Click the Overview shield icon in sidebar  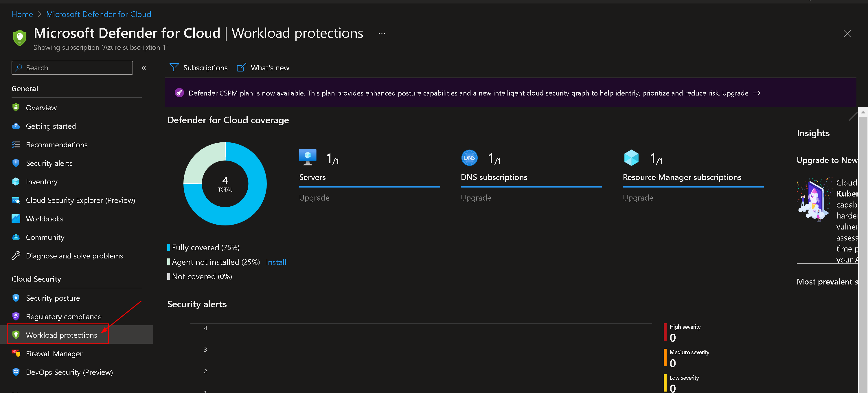point(16,108)
